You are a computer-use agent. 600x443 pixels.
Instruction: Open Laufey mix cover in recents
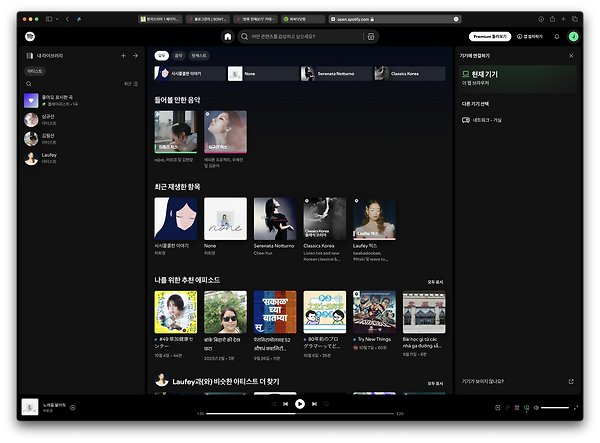pyautogui.click(x=375, y=219)
